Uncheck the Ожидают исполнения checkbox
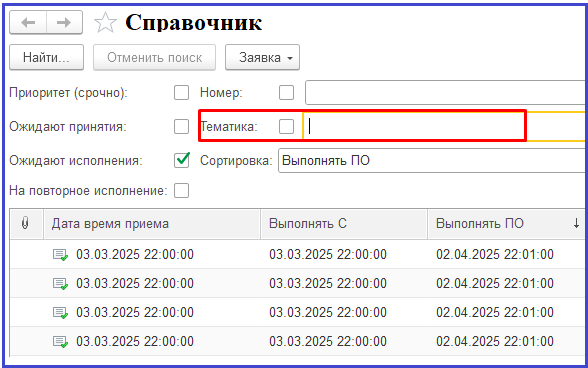 (x=182, y=161)
